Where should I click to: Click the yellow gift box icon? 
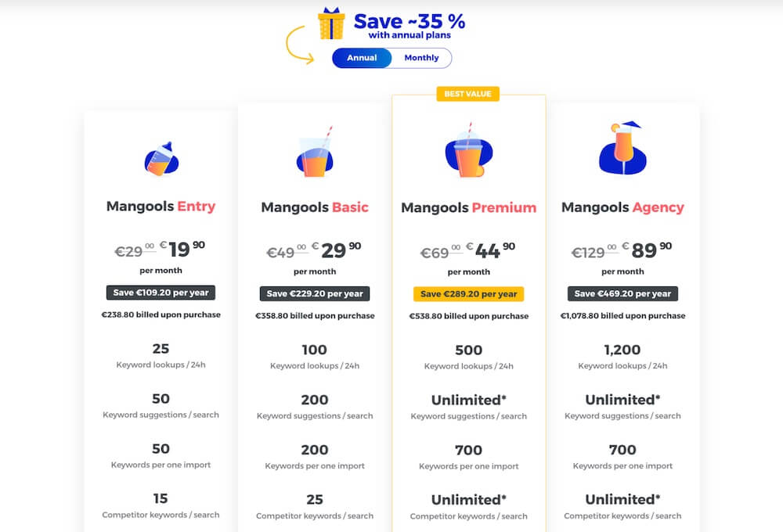pos(331,23)
